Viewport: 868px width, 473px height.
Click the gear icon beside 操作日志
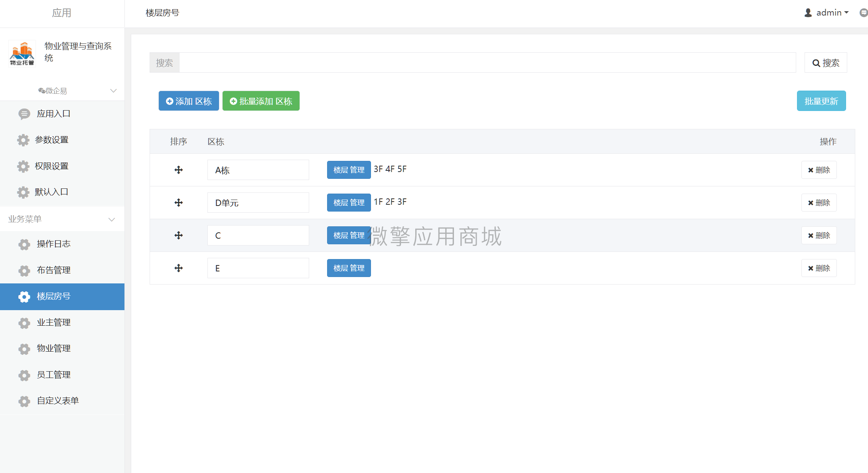(x=24, y=244)
